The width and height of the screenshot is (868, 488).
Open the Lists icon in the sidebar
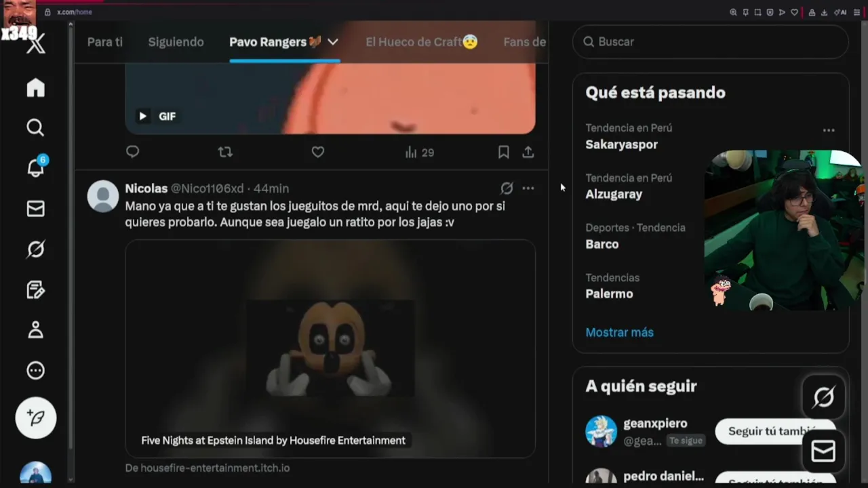pos(35,290)
